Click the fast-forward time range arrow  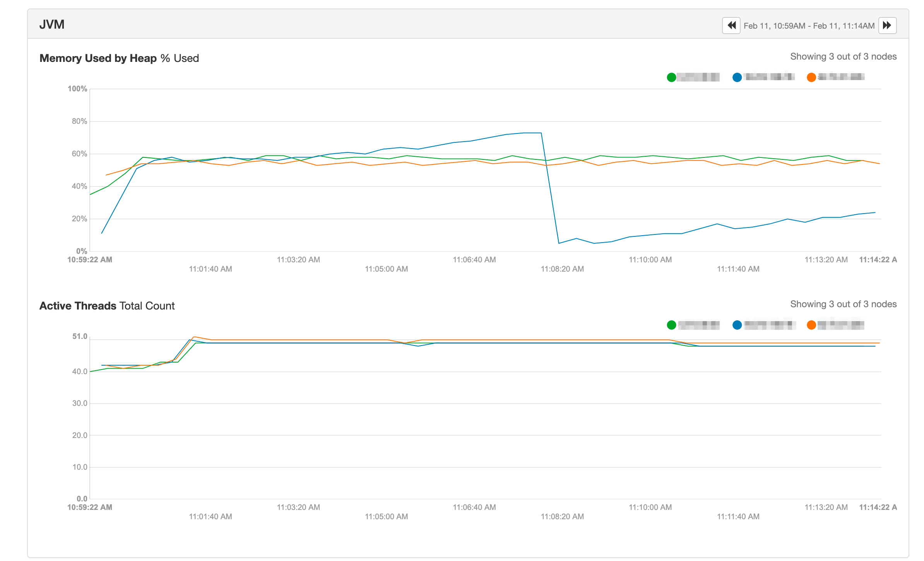pos(887,26)
